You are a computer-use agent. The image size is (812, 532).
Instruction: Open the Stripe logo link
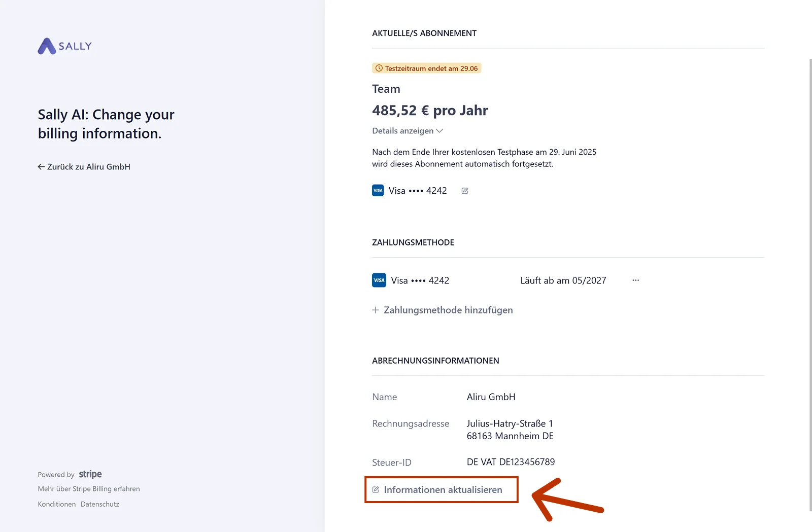(90, 474)
